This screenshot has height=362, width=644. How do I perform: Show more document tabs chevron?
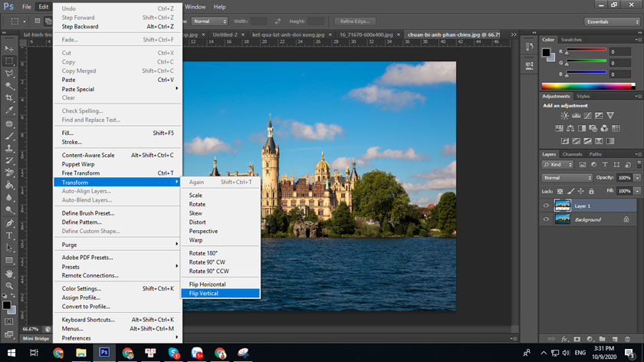514,35
